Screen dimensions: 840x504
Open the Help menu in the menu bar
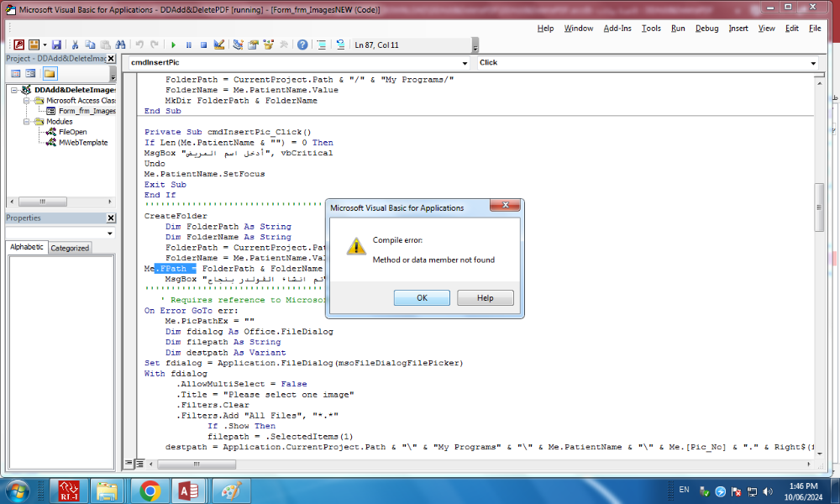click(545, 29)
